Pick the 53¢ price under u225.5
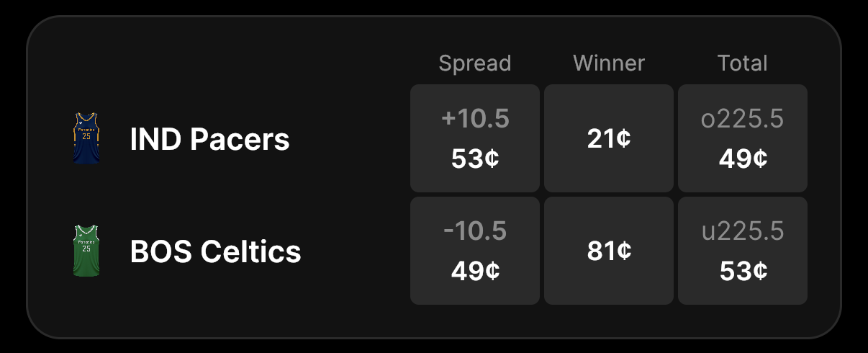 point(743,271)
